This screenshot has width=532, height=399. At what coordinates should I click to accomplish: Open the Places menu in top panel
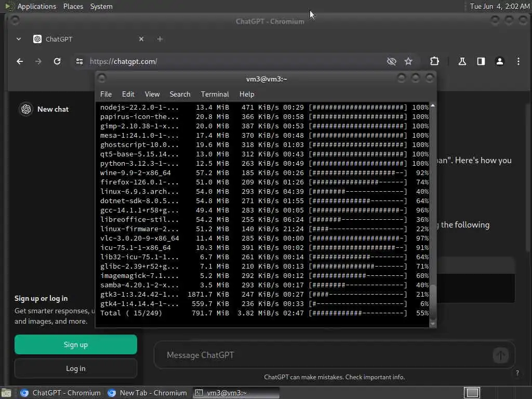coord(73,6)
